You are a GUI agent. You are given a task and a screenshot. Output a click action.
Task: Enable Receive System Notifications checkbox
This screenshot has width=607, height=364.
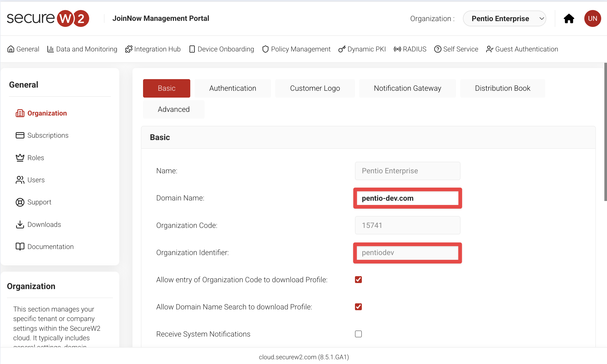[358, 334]
